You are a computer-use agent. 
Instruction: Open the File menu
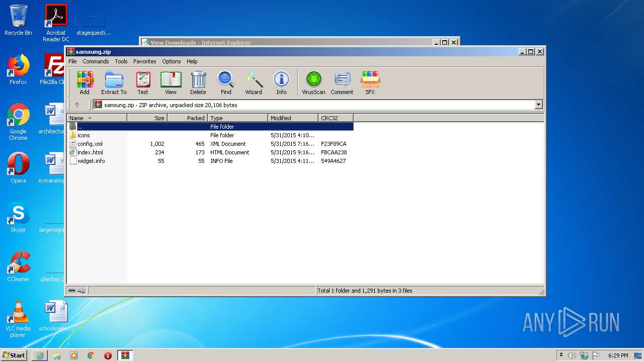click(x=72, y=61)
